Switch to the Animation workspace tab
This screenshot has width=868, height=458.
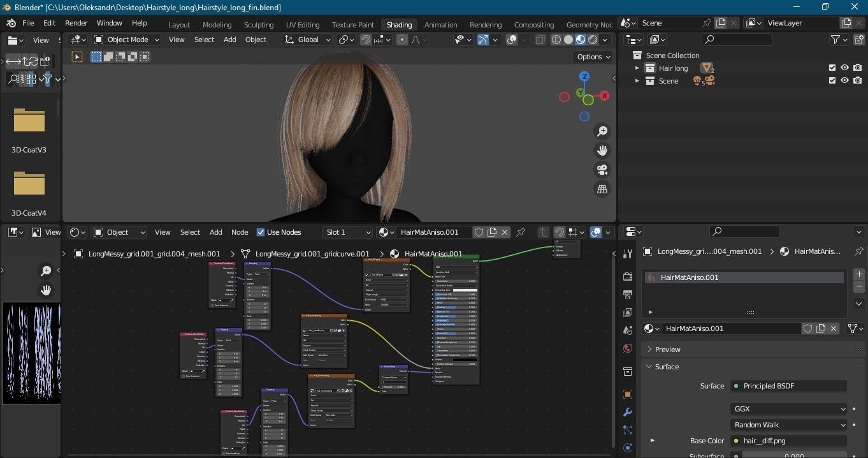(x=440, y=25)
